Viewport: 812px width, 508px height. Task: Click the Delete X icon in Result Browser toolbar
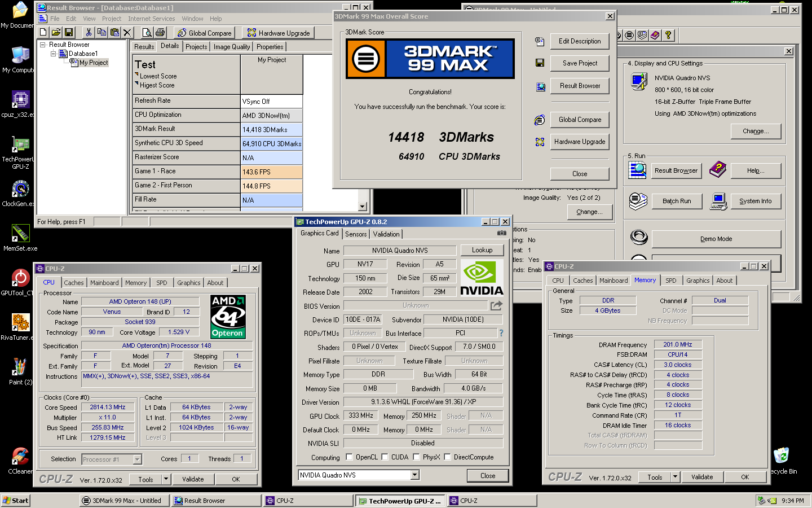click(127, 33)
